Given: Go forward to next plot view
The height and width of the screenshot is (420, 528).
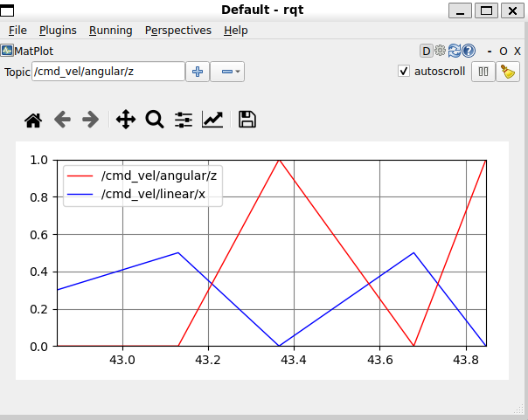Looking at the screenshot, I should tap(91, 120).
